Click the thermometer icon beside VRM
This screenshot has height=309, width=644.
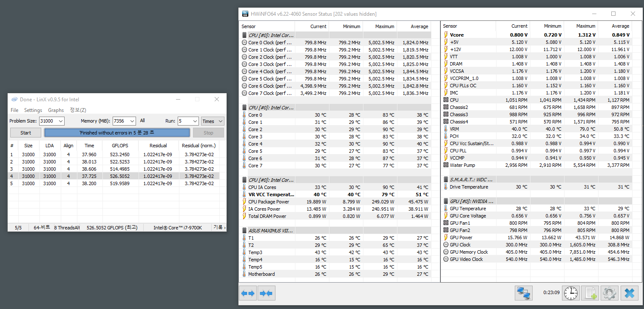coord(446,129)
